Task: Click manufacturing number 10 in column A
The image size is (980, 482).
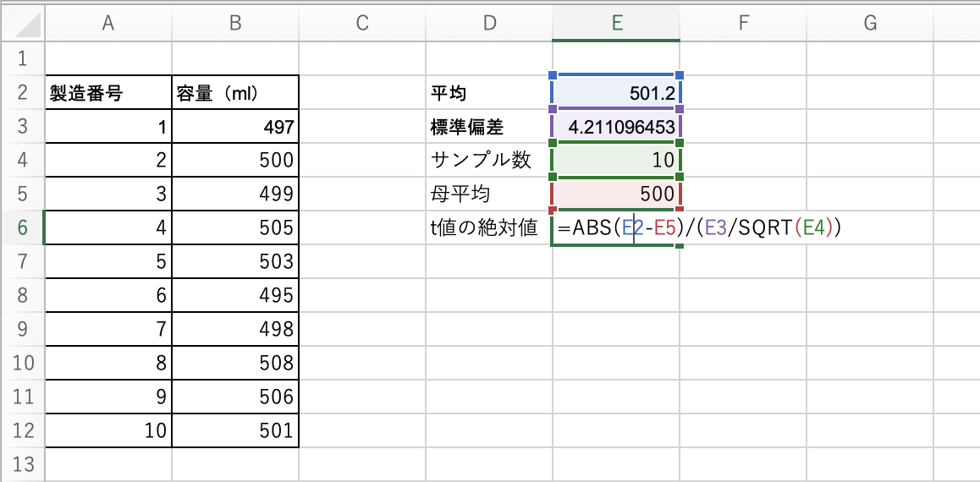Action: pyautogui.click(x=108, y=430)
